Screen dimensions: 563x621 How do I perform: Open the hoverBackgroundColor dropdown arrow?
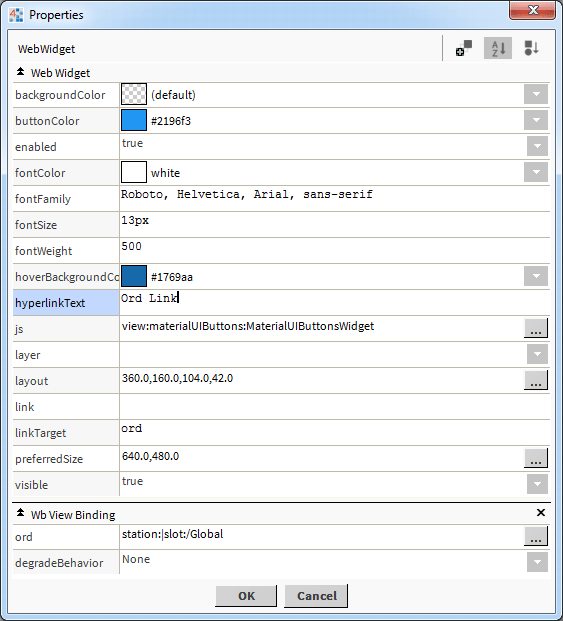(536, 276)
